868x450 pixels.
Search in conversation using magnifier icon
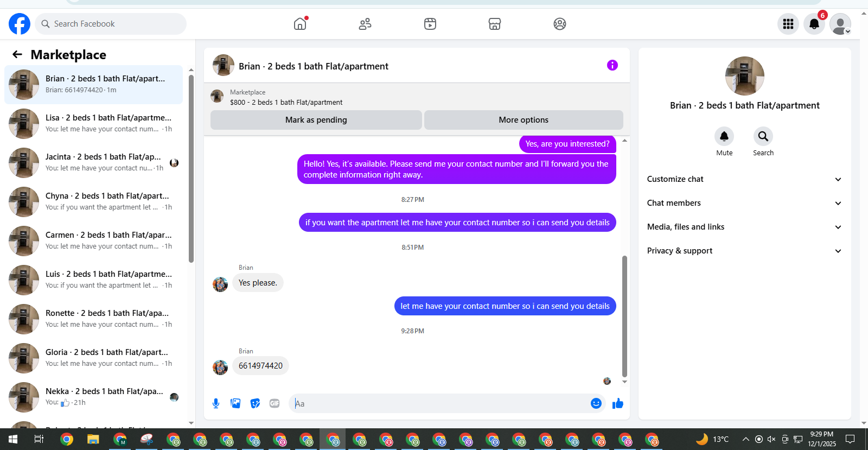[x=763, y=136]
